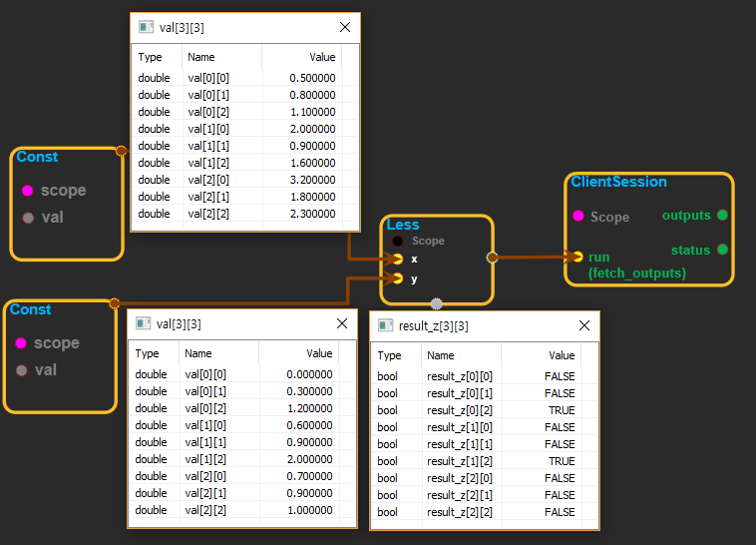
Task: Select the x input port on Less node
Action: click(398, 259)
